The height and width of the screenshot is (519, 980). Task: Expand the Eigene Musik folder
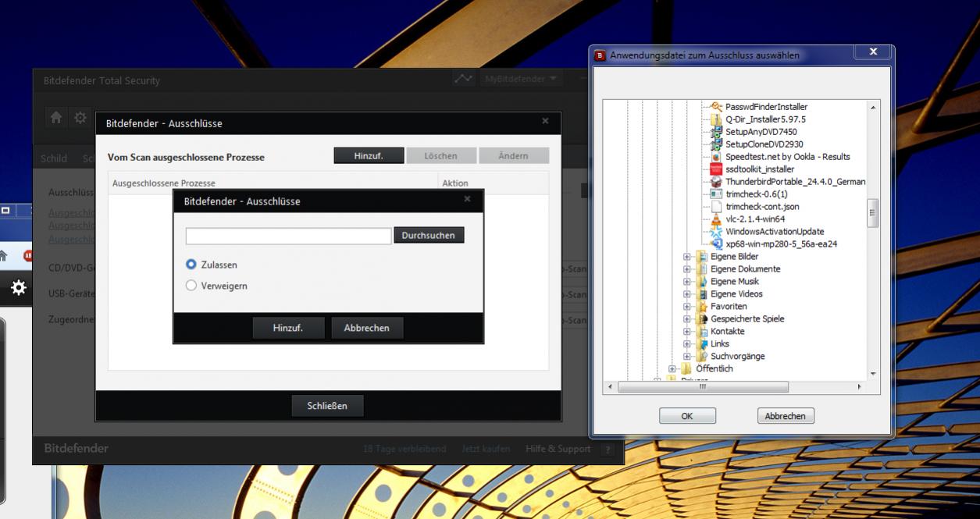[x=687, y=282]
